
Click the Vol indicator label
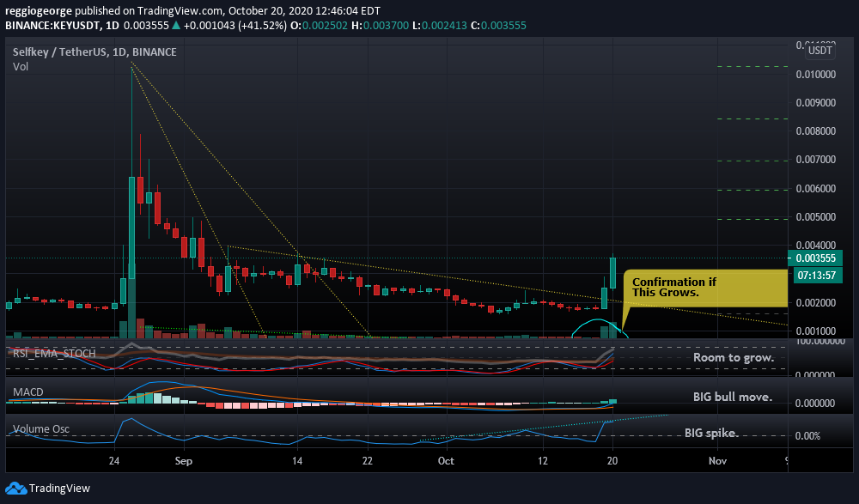(21, 67)
